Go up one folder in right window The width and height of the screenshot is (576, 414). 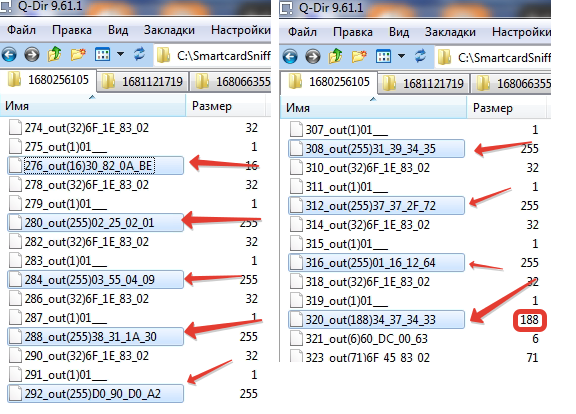[335, 56]
